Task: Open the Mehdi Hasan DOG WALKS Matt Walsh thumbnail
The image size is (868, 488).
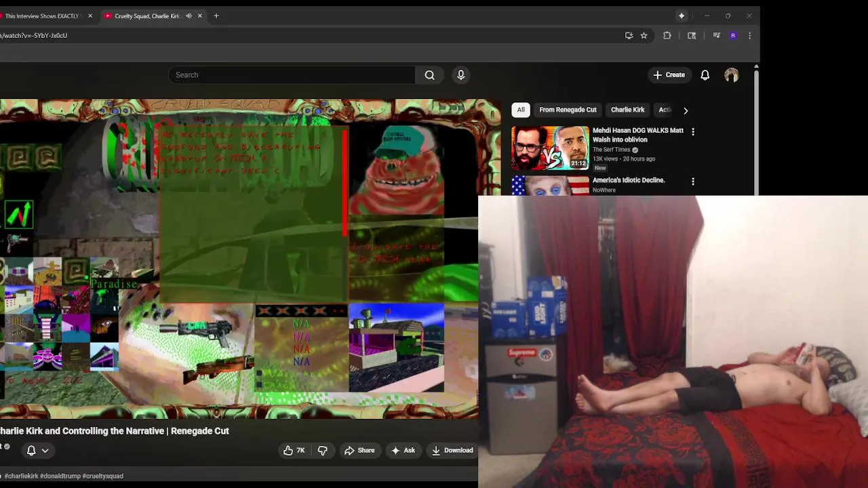Action: [x=550, y=148]
